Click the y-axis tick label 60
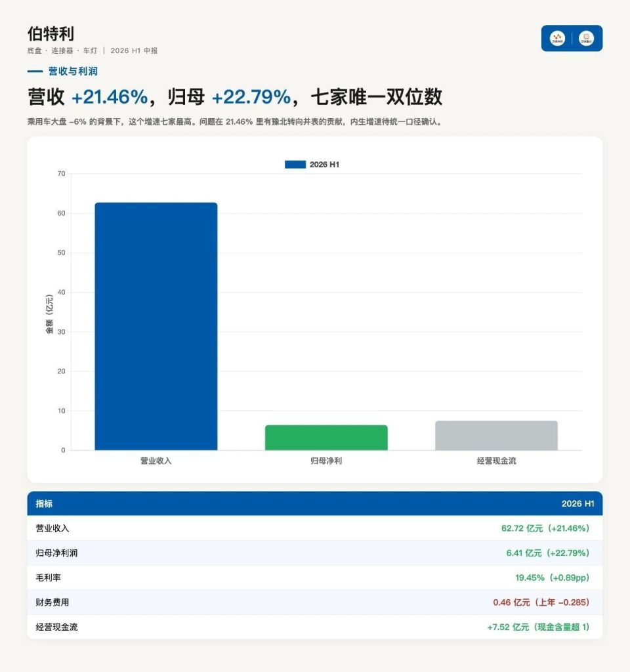The image size is (630, 672). 61,213
